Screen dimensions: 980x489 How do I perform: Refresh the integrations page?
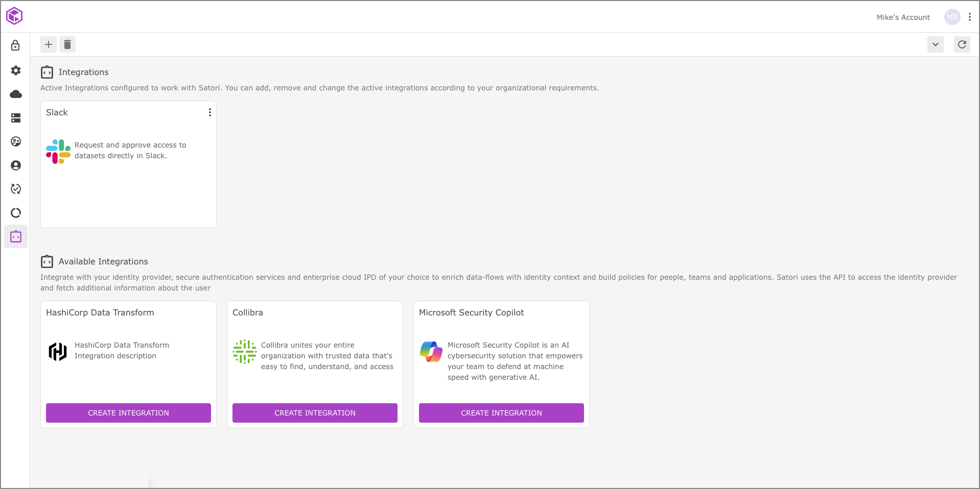(x=962, y=44)
